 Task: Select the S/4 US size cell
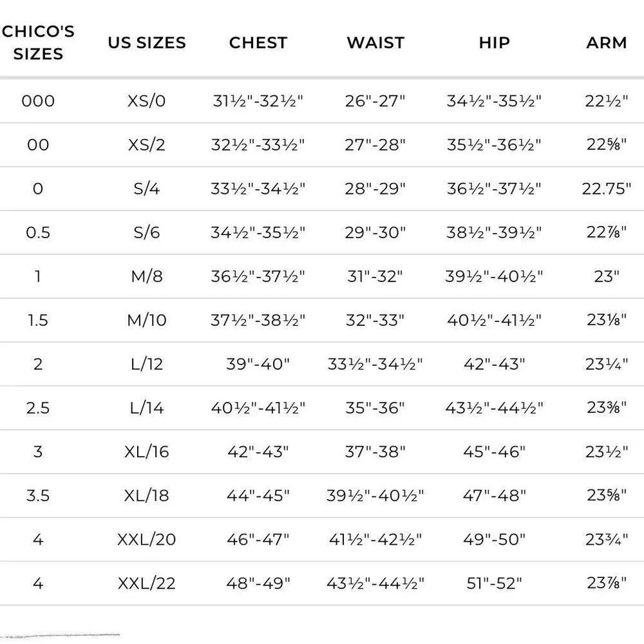coord(147,189)
